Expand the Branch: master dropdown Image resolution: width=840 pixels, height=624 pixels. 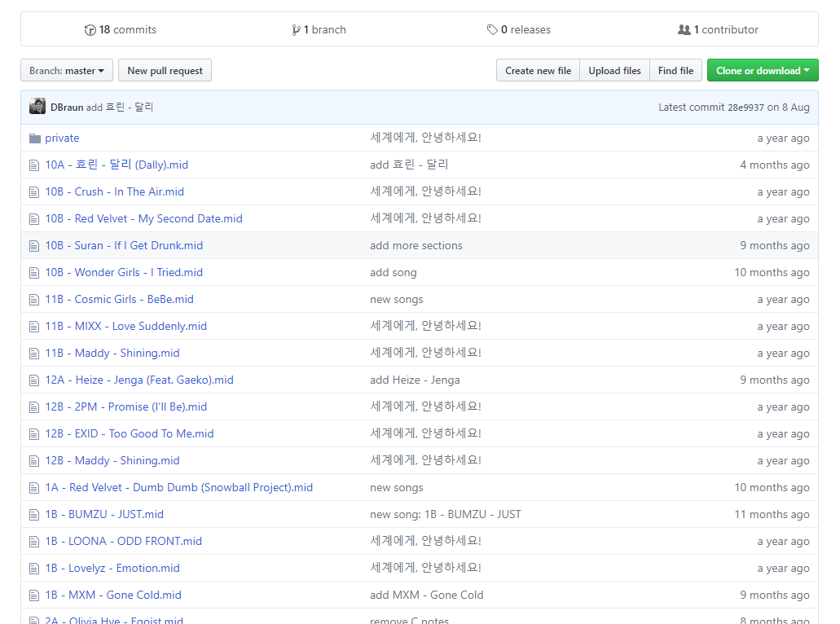[67, 70]
